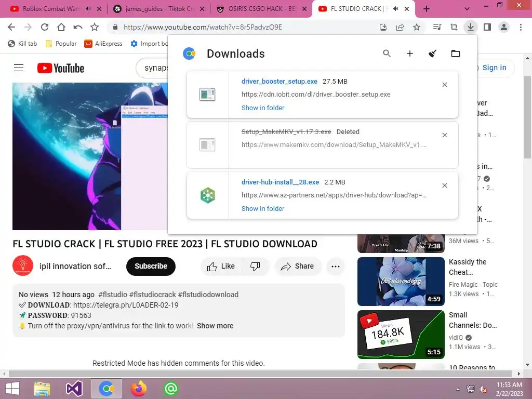Open the YouTube hamburger guide menu

tap(19, 68)
